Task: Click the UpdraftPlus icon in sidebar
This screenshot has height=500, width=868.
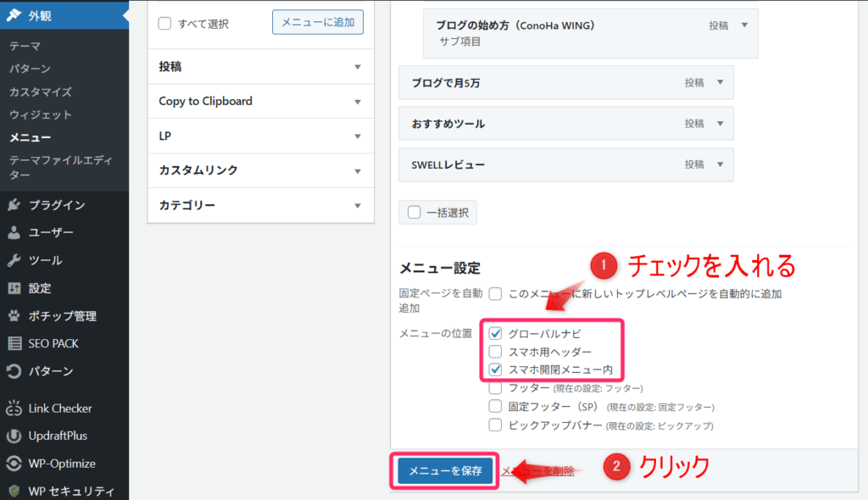Action: (x=14, y=436)
